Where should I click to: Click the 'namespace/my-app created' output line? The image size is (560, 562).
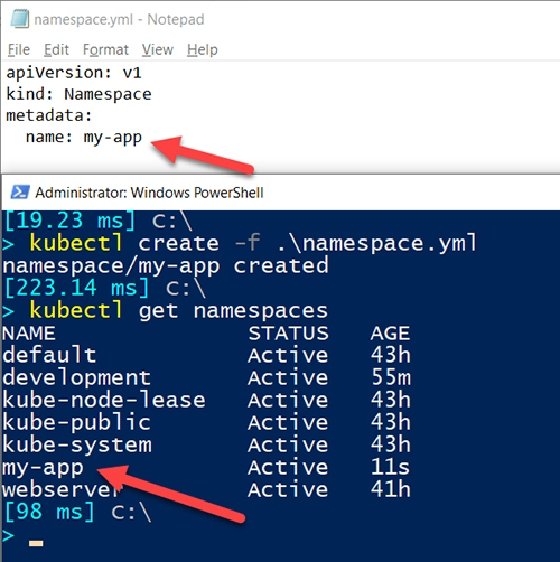tap(165, 266)
